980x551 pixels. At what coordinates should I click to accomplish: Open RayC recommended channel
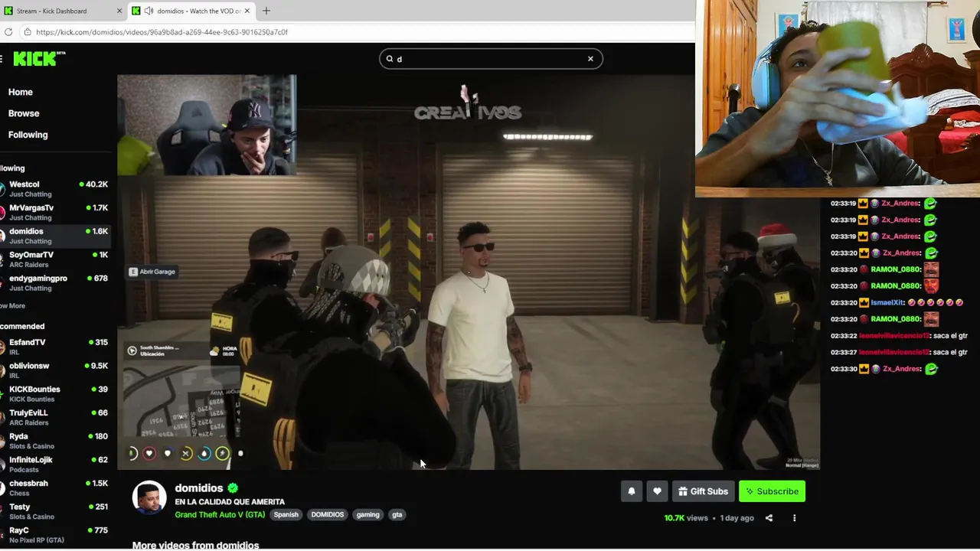pyautogui.click(x=55, y=534)
